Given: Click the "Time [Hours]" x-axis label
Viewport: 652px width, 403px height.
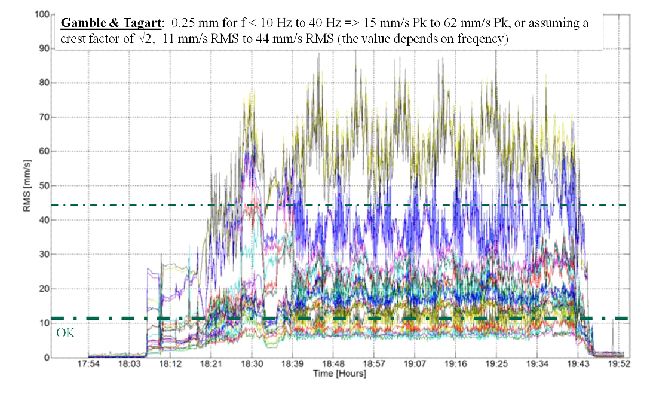Looking at the screenshot, I should click(x=337, y=382).
